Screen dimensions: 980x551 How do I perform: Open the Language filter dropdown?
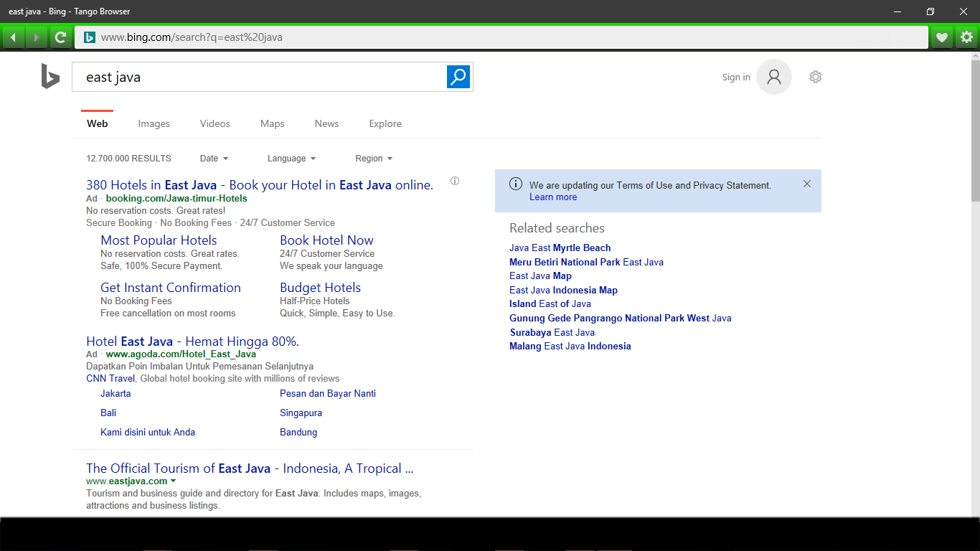tap(291, 159)
